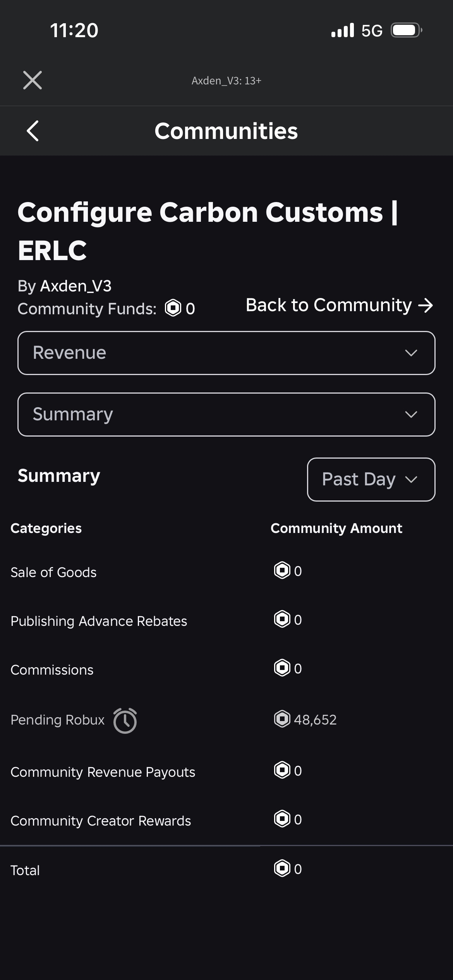Tap the X close icon
The height and width of the screenshot is (980, 453).
[33, 81]
